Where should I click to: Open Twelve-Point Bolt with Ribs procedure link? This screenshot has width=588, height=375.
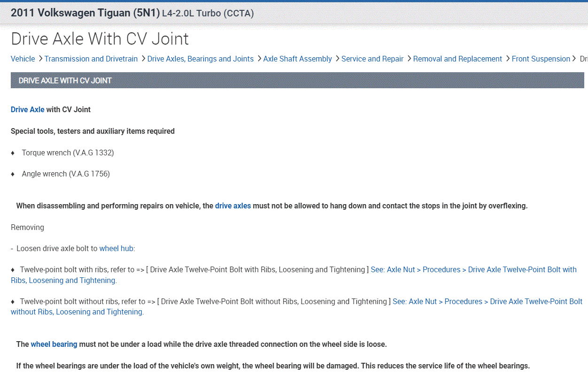tap(473, 269)
